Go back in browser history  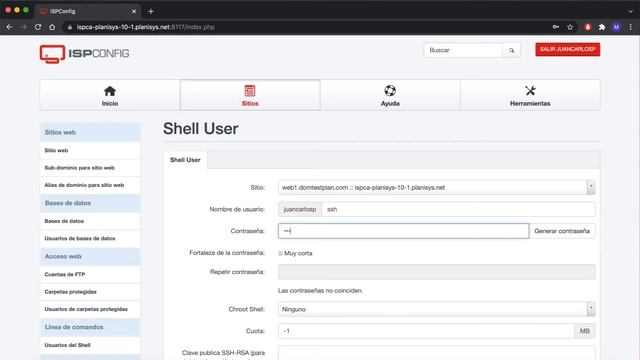[9, 27]
